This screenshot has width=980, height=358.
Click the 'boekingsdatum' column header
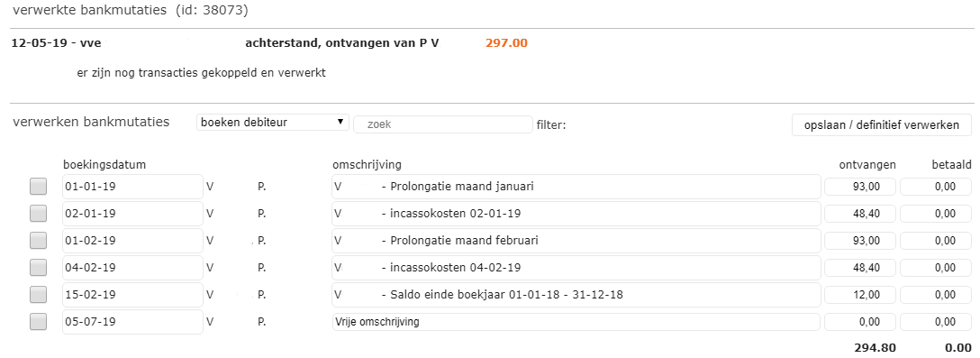click(104, 165)
